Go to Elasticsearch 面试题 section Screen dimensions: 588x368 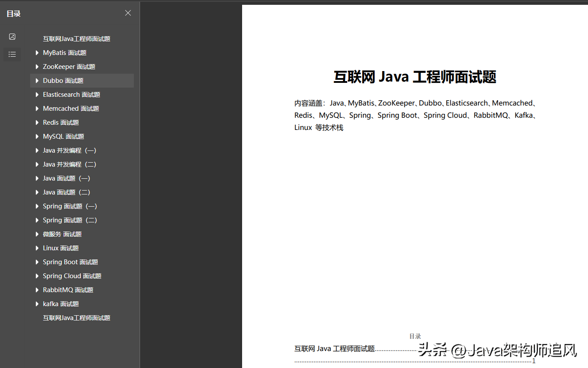(x=72, y=95)
